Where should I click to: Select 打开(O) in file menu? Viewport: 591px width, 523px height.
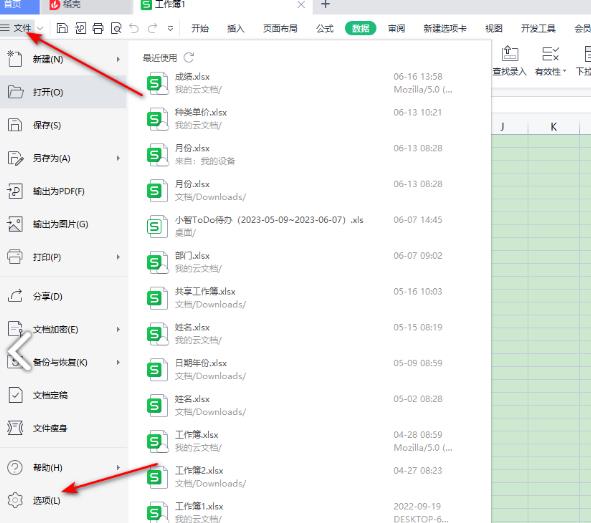(x=63, y=92)
